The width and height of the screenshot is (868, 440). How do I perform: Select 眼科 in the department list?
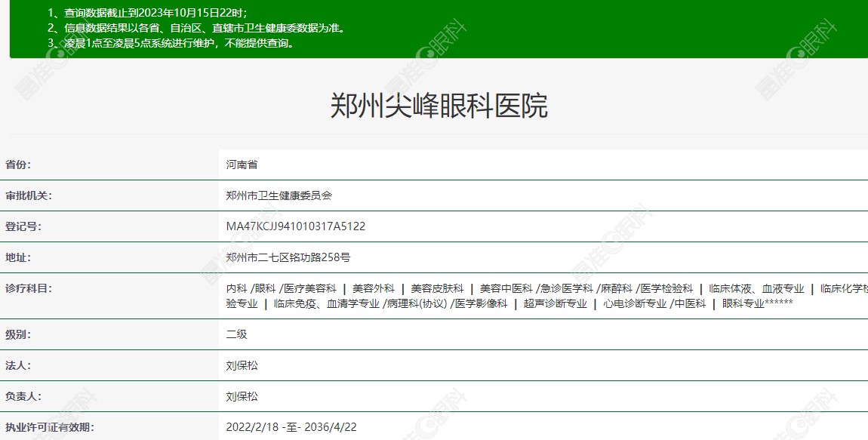(x=265, y=289)
